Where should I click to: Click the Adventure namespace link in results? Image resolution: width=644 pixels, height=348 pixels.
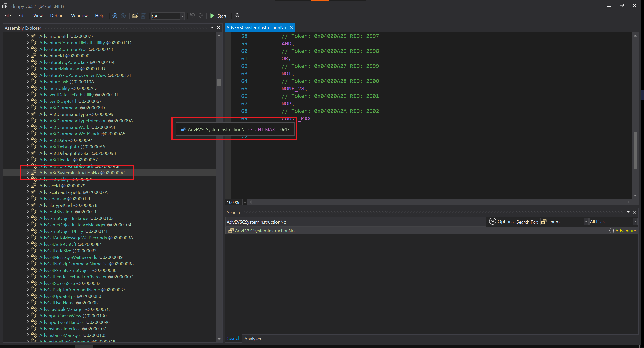point(625,231)
